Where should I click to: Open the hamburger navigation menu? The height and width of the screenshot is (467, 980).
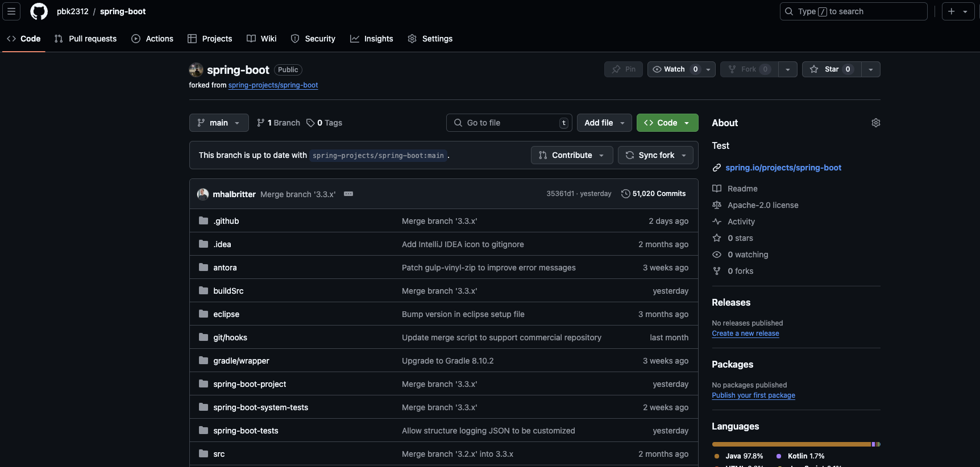coord(11,11)
